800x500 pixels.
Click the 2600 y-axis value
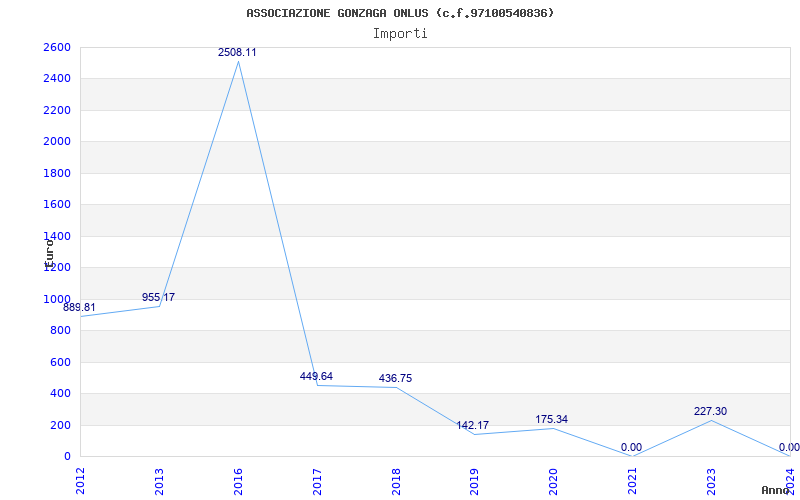point(57,47)
